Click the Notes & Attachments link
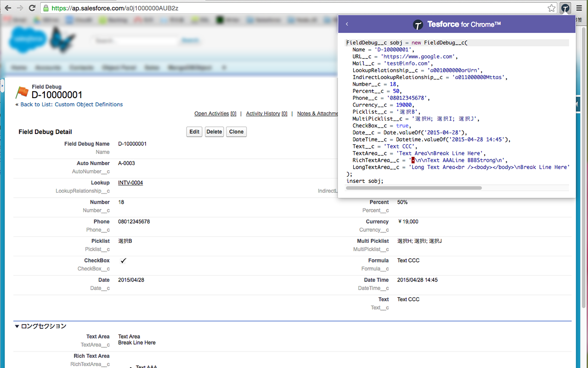The width and height of the screenshot is (588, 368). pyautogui.click(x=317, y=114)
